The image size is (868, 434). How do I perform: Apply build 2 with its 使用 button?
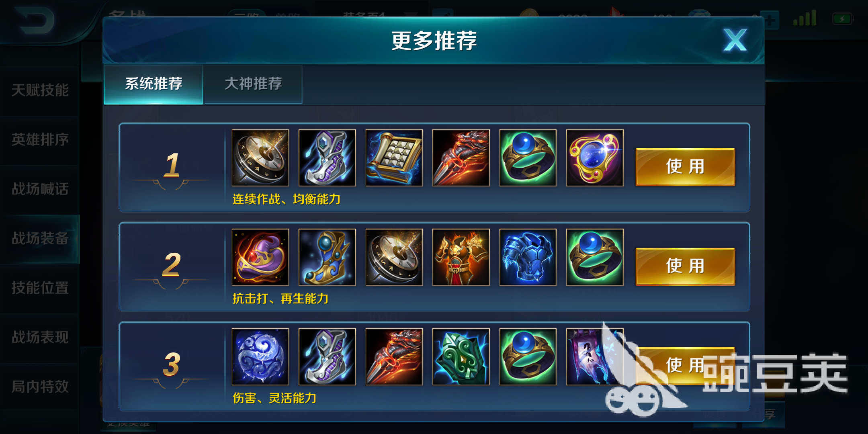coord(685,266)
